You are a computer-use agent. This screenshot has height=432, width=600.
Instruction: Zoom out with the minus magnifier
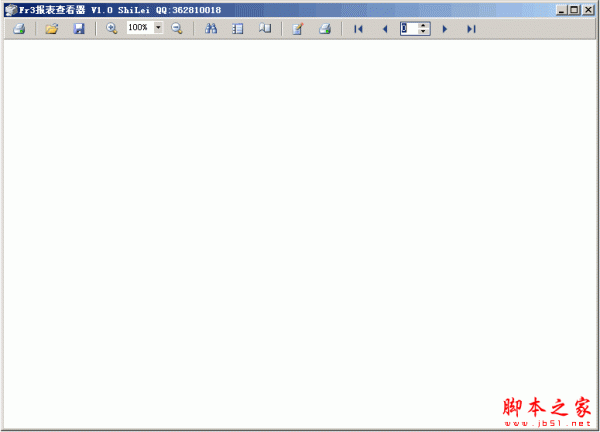pyautogui.click(x=176, y=28)
